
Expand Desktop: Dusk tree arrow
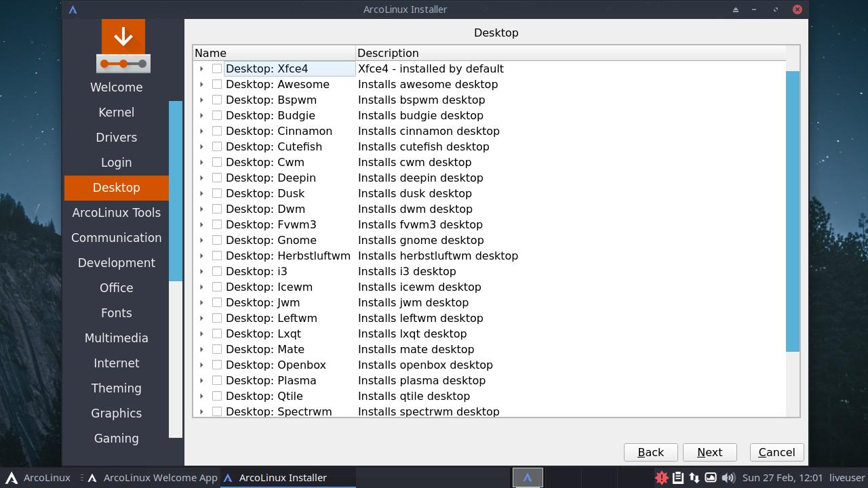coord(201,193)
